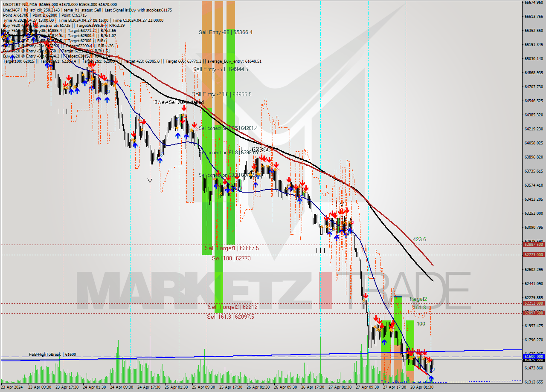Image resolution: width=546 pixels, height=392 pixels.
Task: Click the 'Sell 161.8 | 62097.5' label
Action: pos(230,317)
